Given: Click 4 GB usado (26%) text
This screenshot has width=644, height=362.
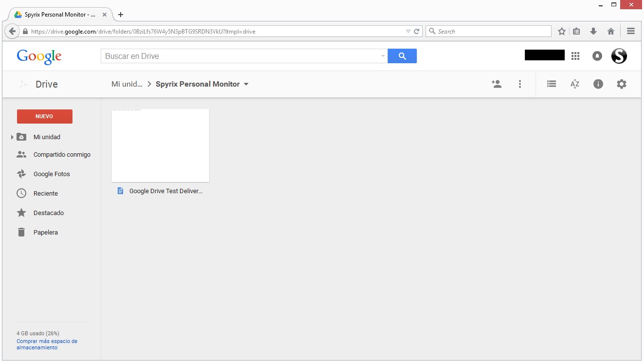Looking at the screenshot, I should tap(38, 333).
